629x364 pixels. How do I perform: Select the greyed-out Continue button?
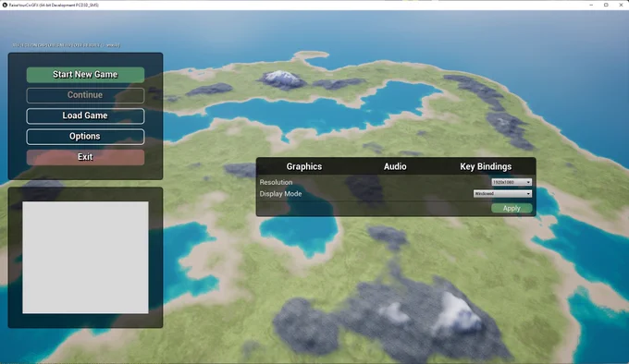85,95
